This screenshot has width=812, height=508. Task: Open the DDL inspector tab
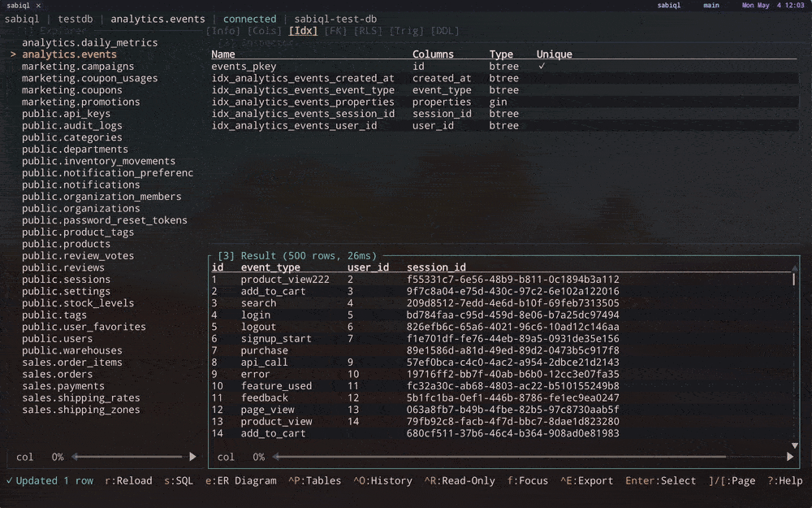[x=445, y=31]
